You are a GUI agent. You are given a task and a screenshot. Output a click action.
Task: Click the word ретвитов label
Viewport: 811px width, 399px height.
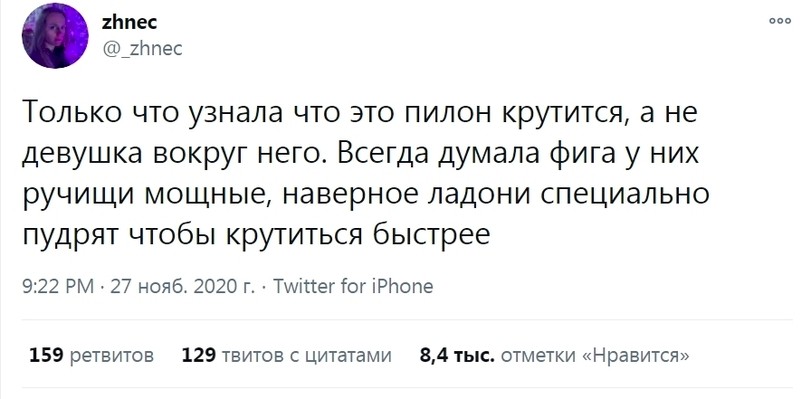[111, 356]
